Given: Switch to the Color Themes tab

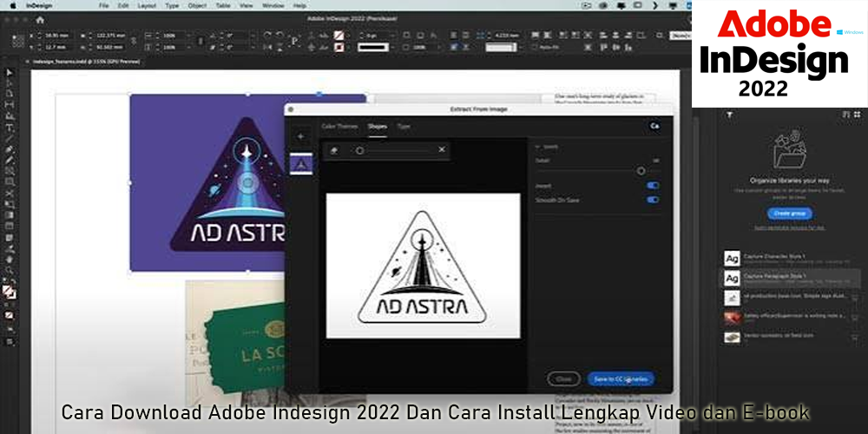Looking at the screenshot, I should 339,126.
